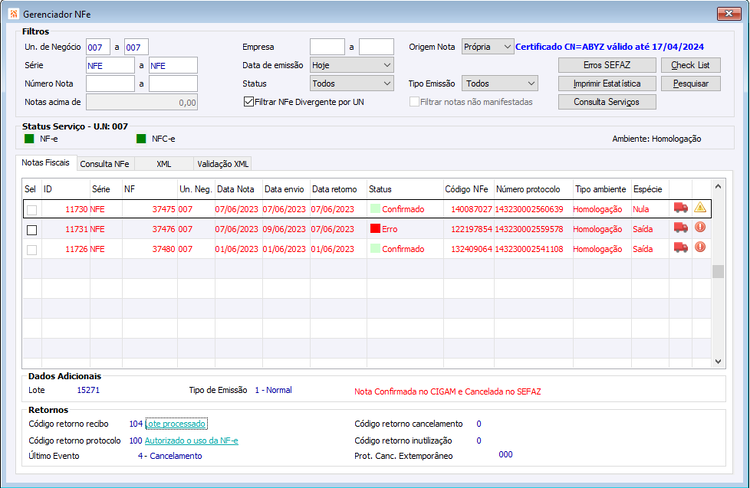Viewport: 750px width, 488px height.
Task: Click the Erros SEFAZ button
Action: click(607, 65)
